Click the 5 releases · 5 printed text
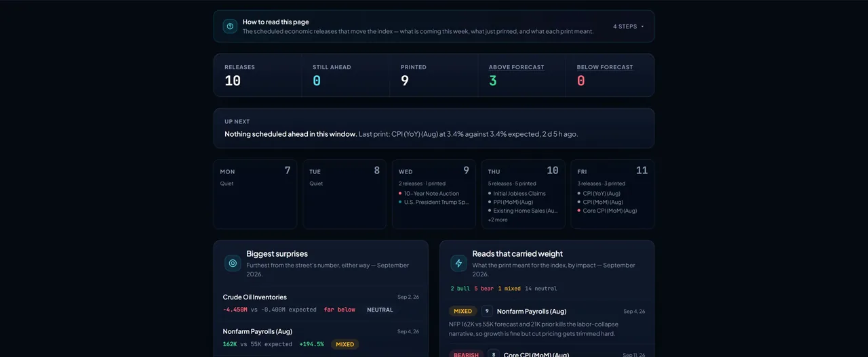The height and width of the screenshot is (357, 868). pyautogui.click(x=512, y=184)
